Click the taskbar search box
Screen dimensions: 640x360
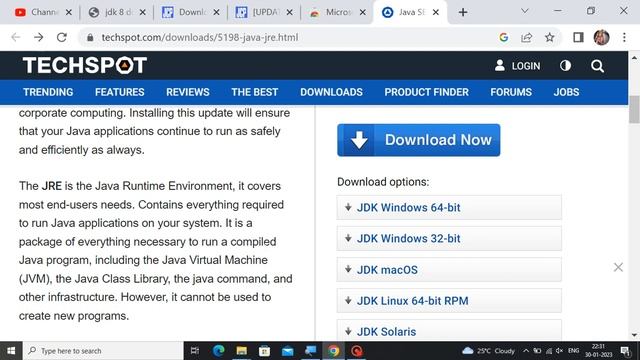point(103,351)
